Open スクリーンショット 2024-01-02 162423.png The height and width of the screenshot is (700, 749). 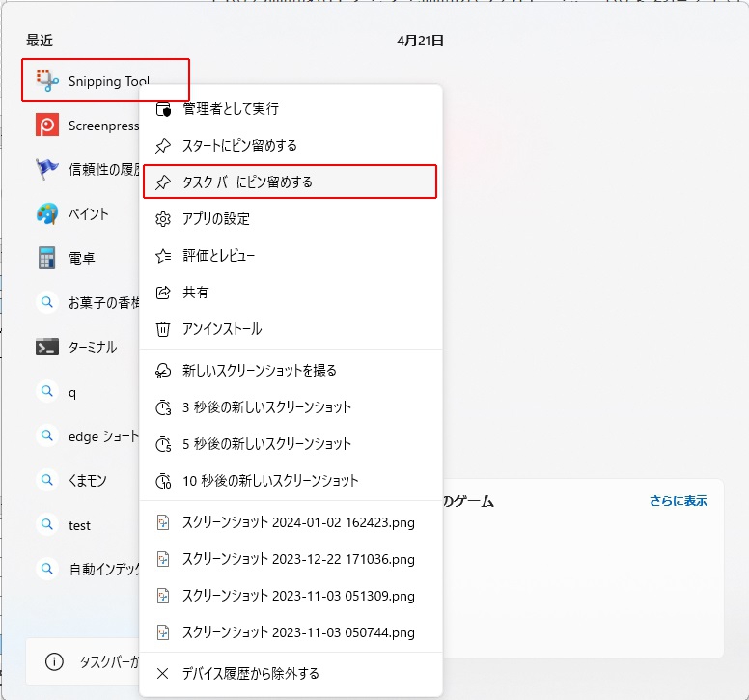[x=298, y=522]
